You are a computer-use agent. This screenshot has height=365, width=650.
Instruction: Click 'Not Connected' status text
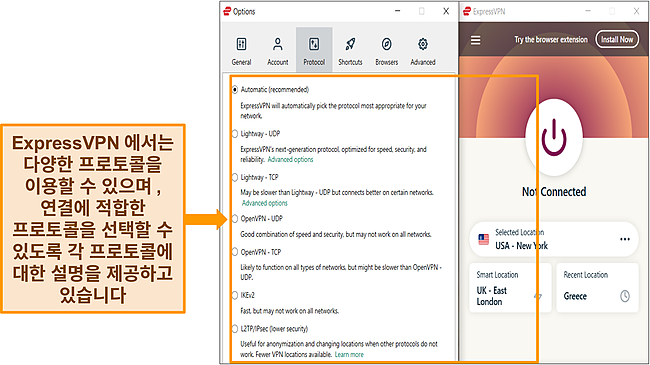554,192
